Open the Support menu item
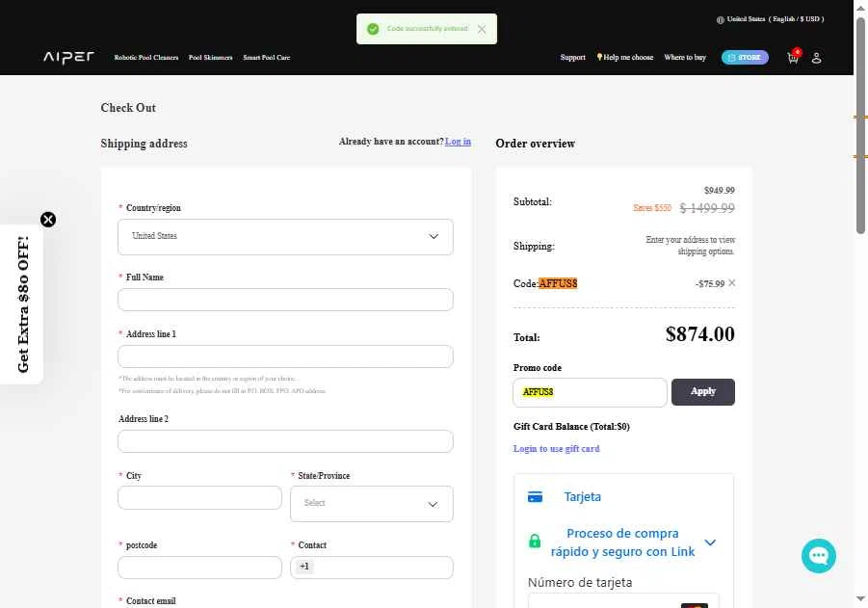868x608 pixels. click(x=572, y=58)
